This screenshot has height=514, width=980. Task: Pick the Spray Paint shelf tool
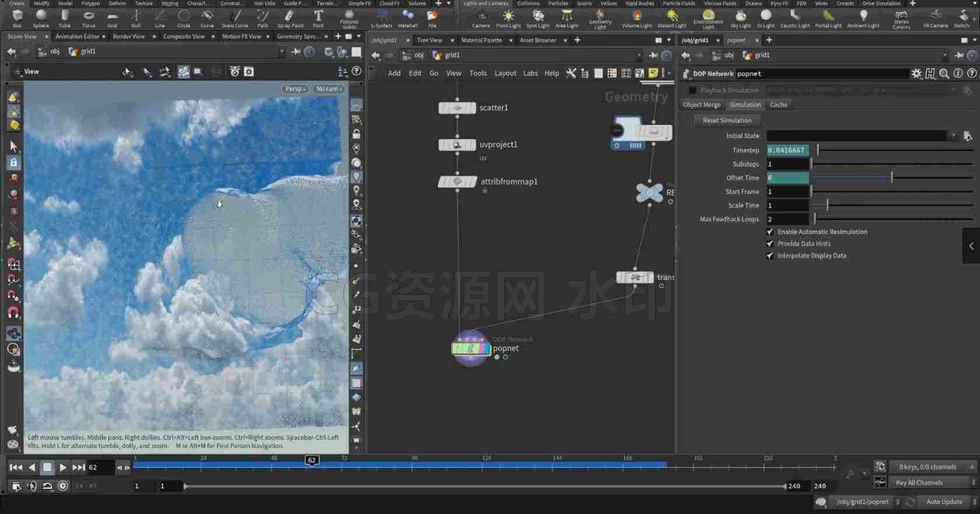pos(290,18)
